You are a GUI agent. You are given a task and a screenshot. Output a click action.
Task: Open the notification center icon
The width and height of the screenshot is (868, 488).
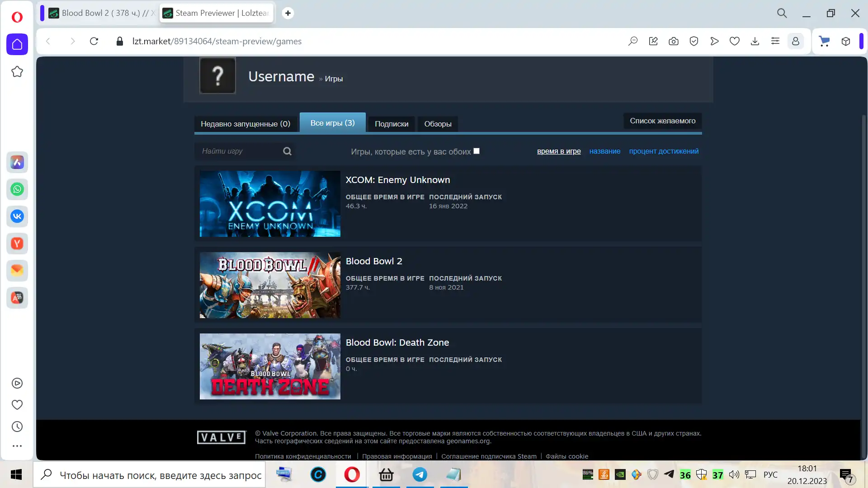point(847,475)
